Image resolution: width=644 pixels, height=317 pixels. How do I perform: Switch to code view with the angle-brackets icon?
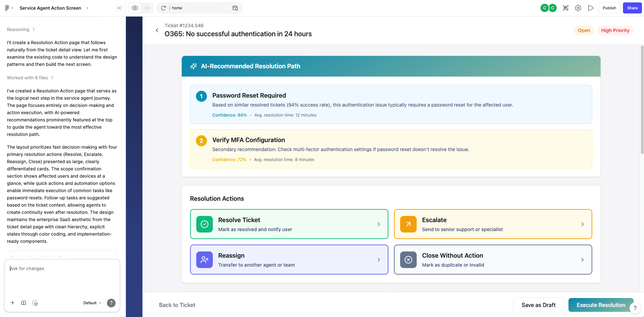tap(147, 8)
